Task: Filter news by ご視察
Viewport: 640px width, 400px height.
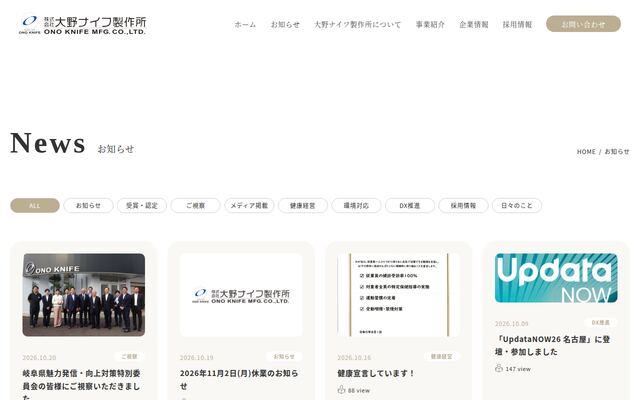Action: [x=196, y=205]
